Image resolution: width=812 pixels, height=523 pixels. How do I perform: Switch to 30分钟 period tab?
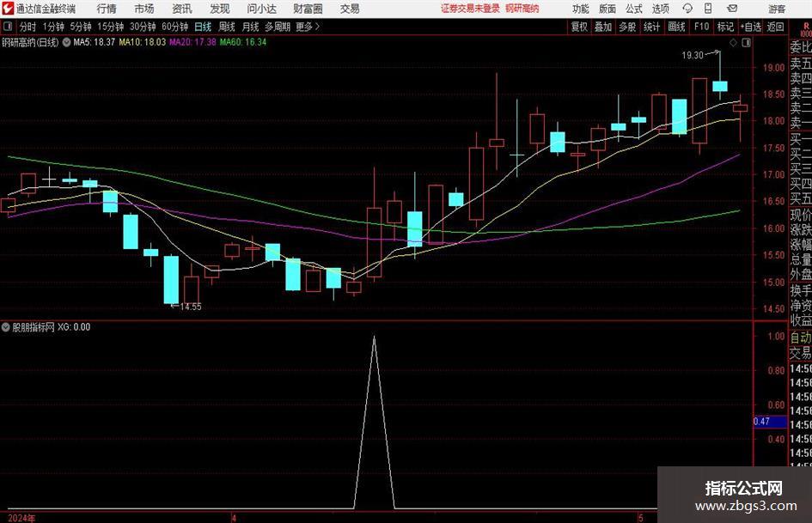[143, 27]
